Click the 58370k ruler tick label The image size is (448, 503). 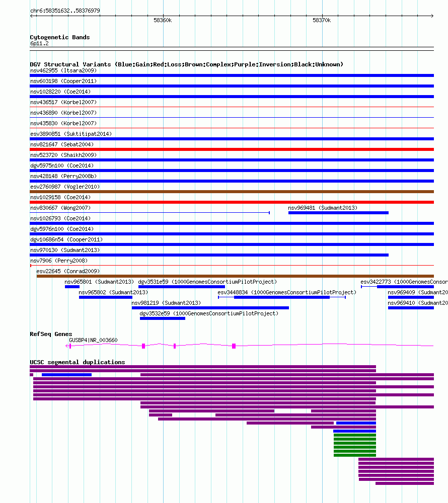point(322,20)
